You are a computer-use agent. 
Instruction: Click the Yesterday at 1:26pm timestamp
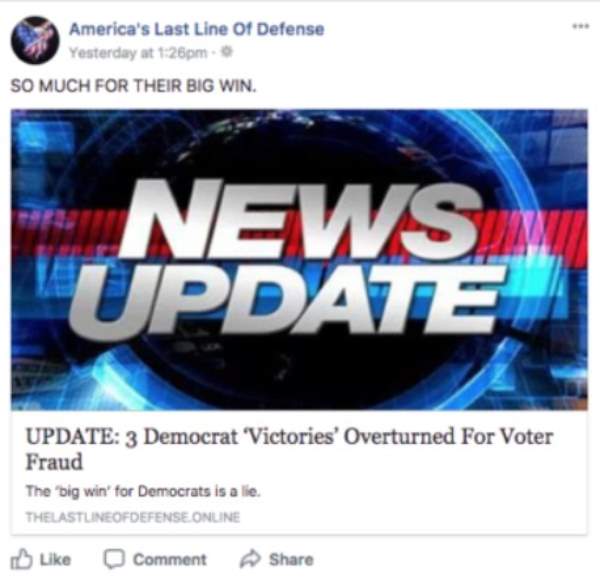(x=138, y=52)
